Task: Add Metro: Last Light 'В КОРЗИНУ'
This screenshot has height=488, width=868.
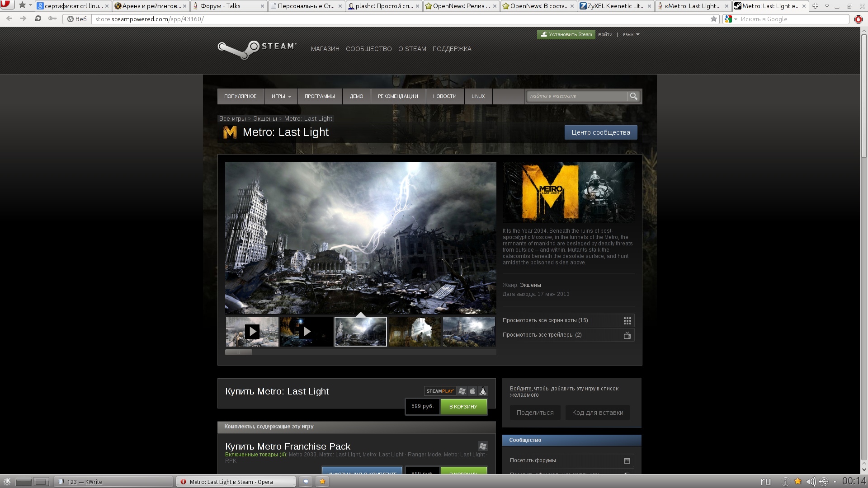Action: (x=463, y=407)
